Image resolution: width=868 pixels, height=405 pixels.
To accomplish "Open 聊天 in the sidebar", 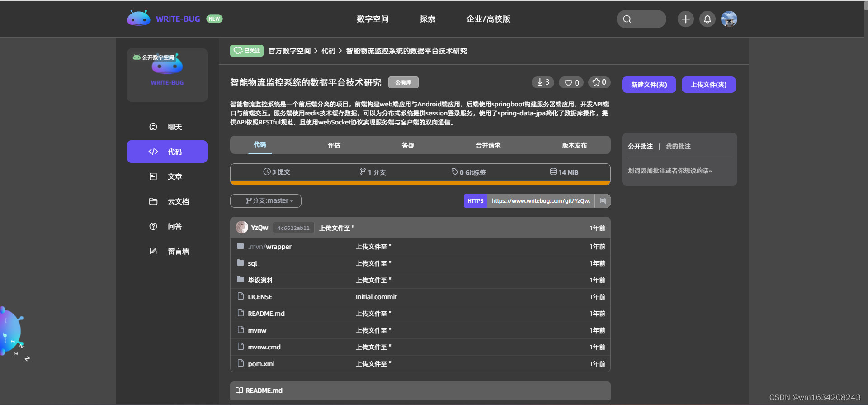I will coord(167,127).
